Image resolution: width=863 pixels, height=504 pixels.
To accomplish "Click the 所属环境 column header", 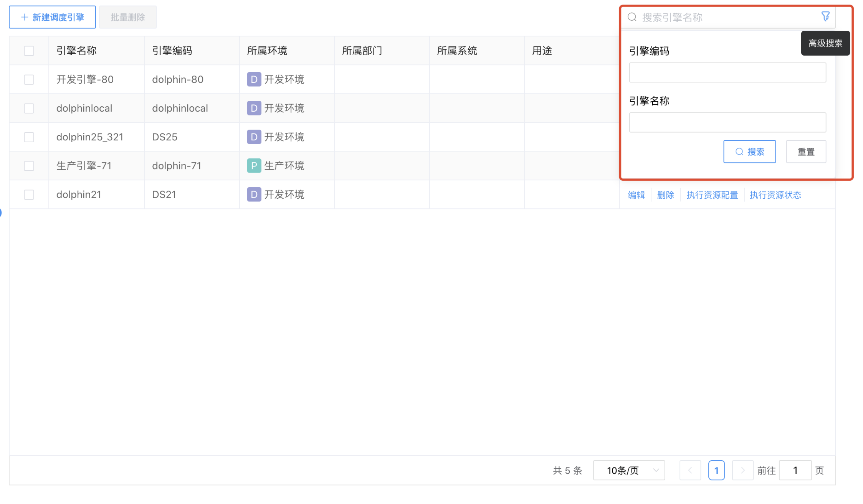I will (266, 50).
